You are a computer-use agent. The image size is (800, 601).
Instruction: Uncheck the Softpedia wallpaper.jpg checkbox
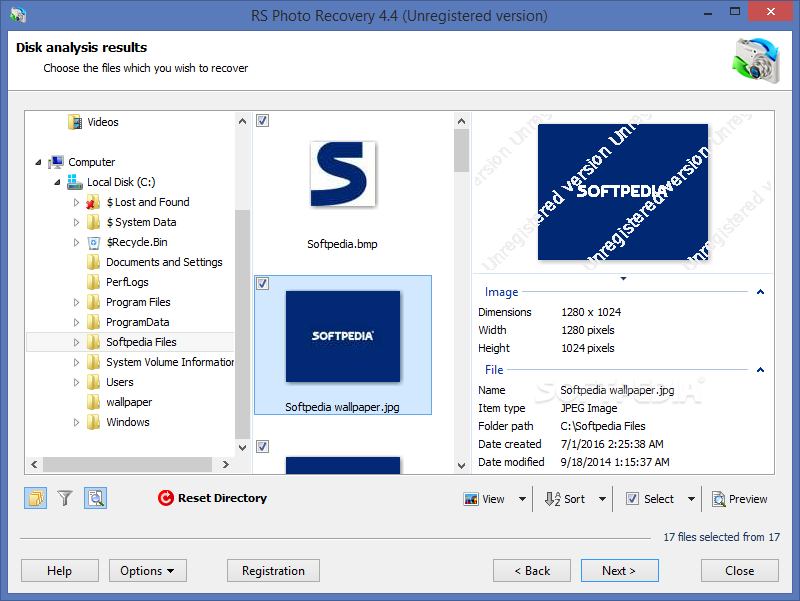[262, 284]
